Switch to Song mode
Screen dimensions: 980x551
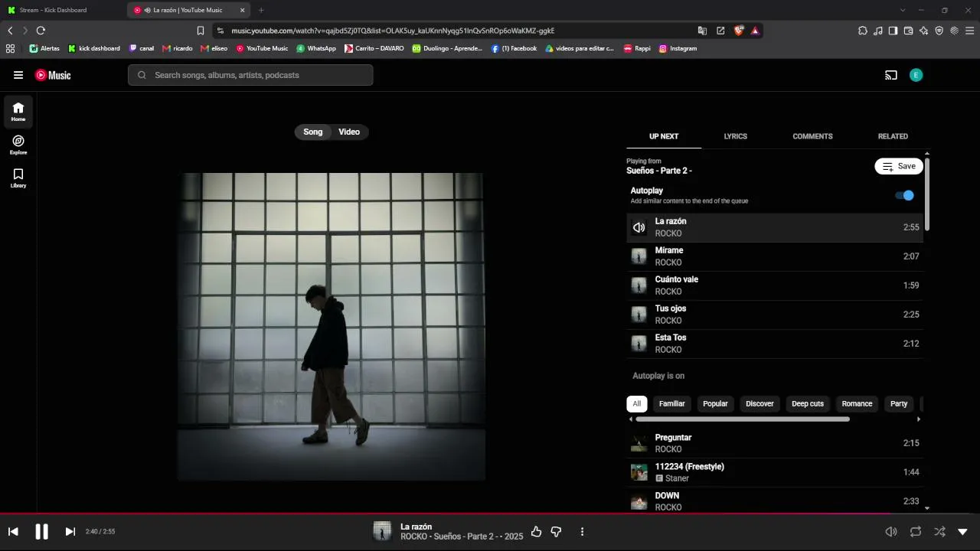click(x=313, y=132)
